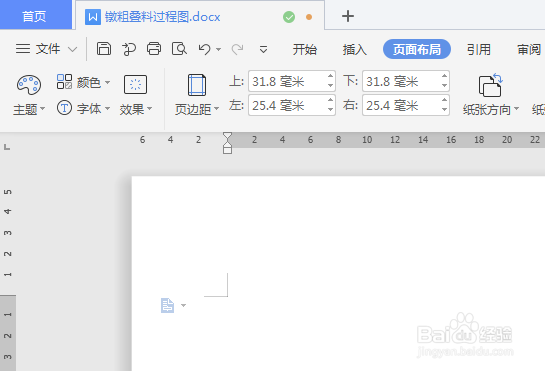The image size is (545, 371).
Task: Open Print Preview icon
Action: tap(179, 49)
